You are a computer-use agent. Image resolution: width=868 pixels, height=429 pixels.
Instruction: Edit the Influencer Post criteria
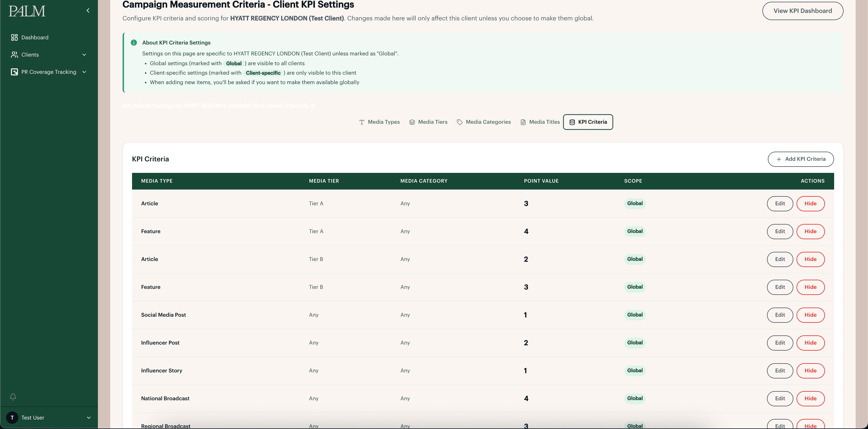780,343
